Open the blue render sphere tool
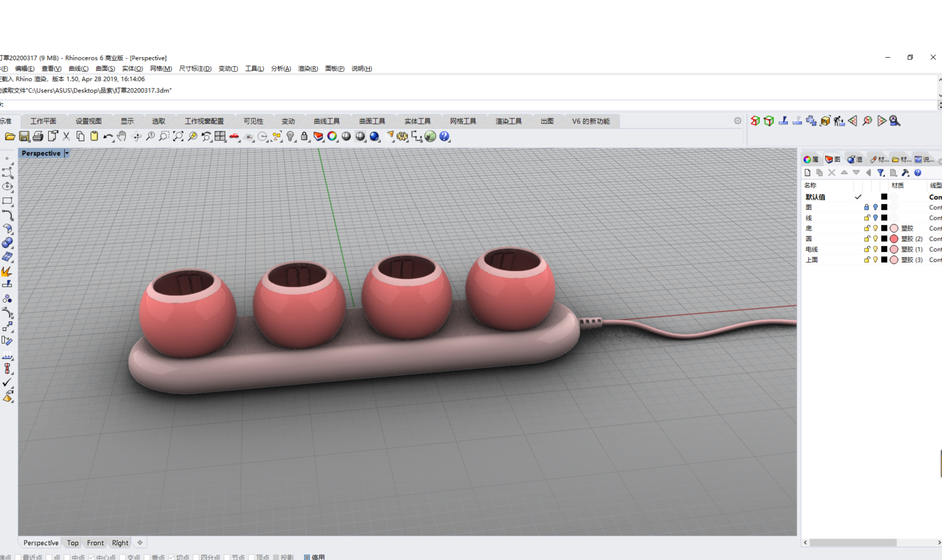 point(374,136)
